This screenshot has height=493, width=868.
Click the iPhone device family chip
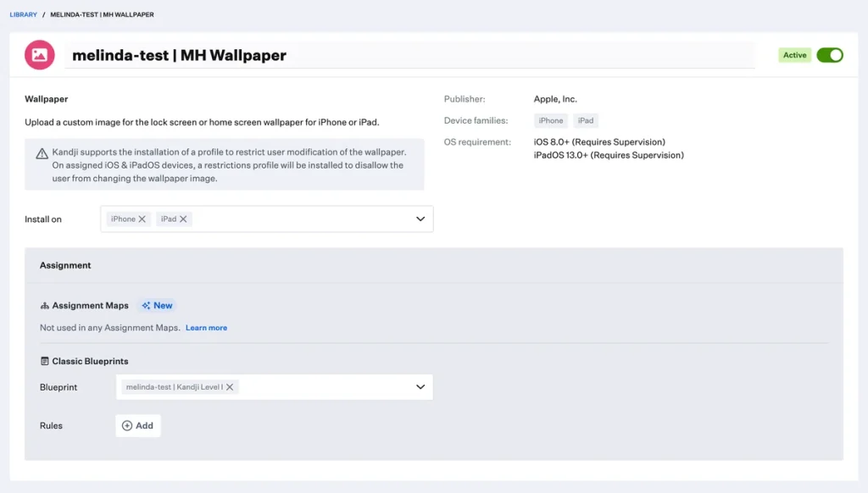[x=550, y=120]
